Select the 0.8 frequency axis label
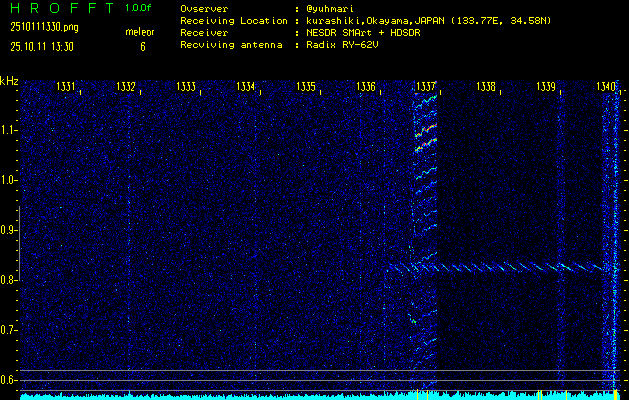 (x=7, y=280)
